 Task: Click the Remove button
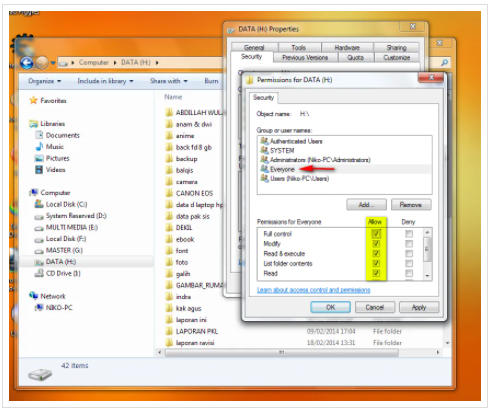tap(411, 205)
